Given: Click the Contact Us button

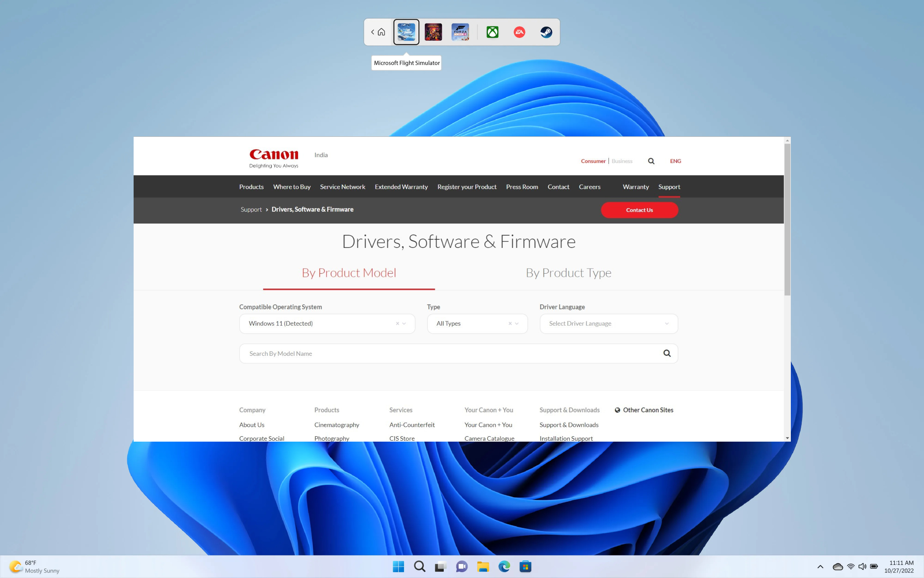Looking at the screenshot, I should pyautogui.click(x=639, y=209).
